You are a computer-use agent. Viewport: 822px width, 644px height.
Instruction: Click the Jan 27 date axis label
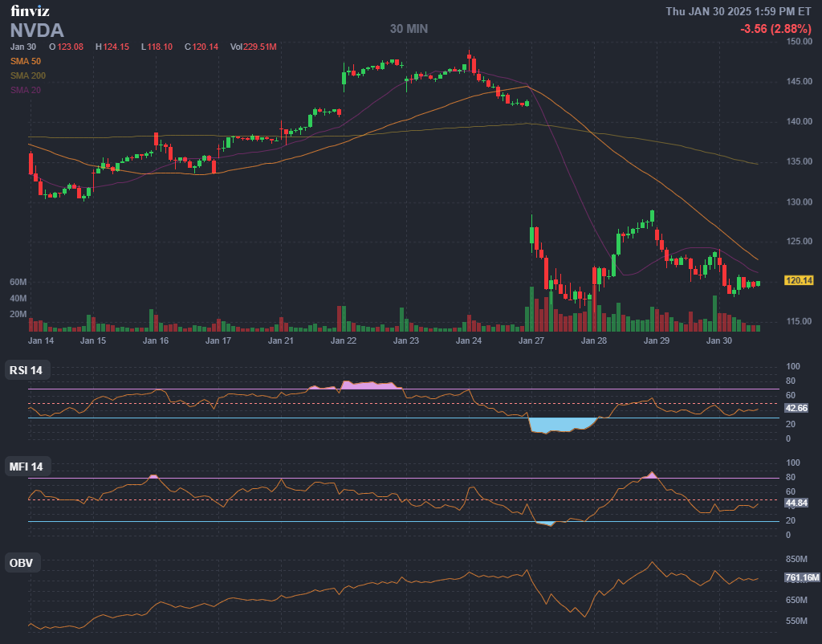pyautogui.click(x=531, y=340)
